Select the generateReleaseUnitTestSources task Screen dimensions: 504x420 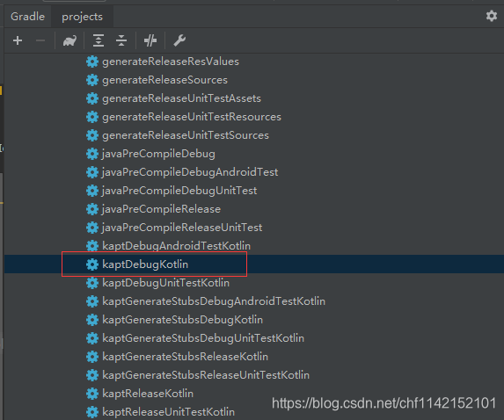tap(186, 135)
